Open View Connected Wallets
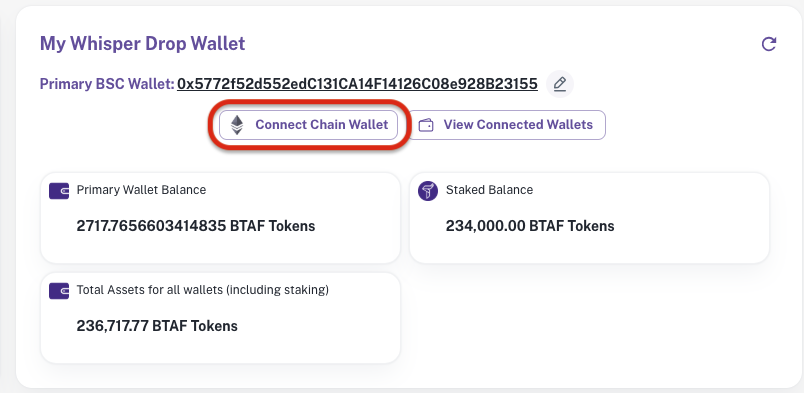Screen dimensions: 804x393 pyautogui.click(x=507, y=125)
